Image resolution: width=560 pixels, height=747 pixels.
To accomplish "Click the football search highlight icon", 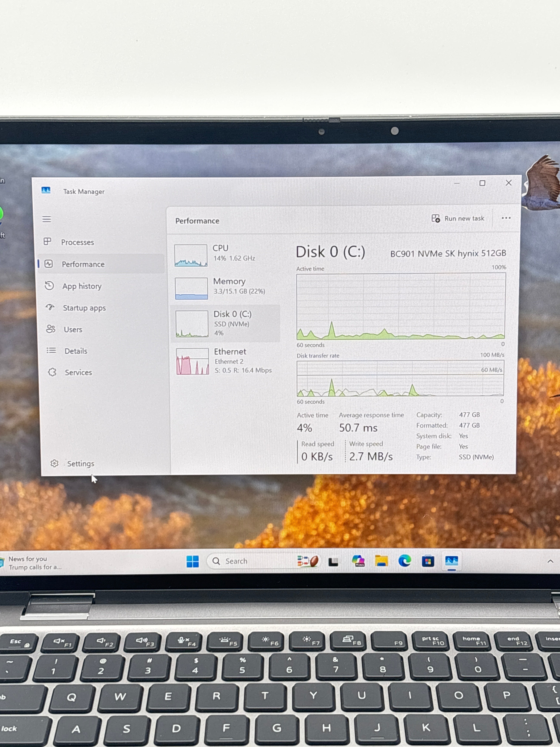I will [308, 561].
